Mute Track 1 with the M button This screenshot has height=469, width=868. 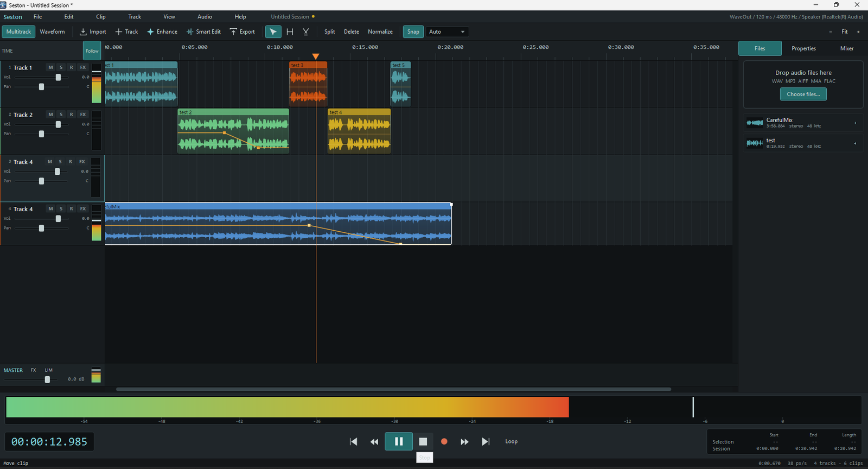pos(50,67)
